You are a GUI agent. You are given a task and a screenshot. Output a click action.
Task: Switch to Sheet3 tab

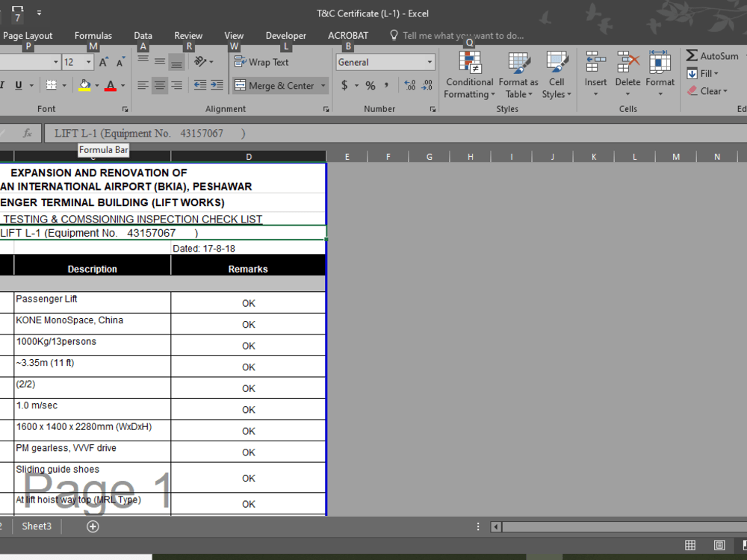click(37, 526)
